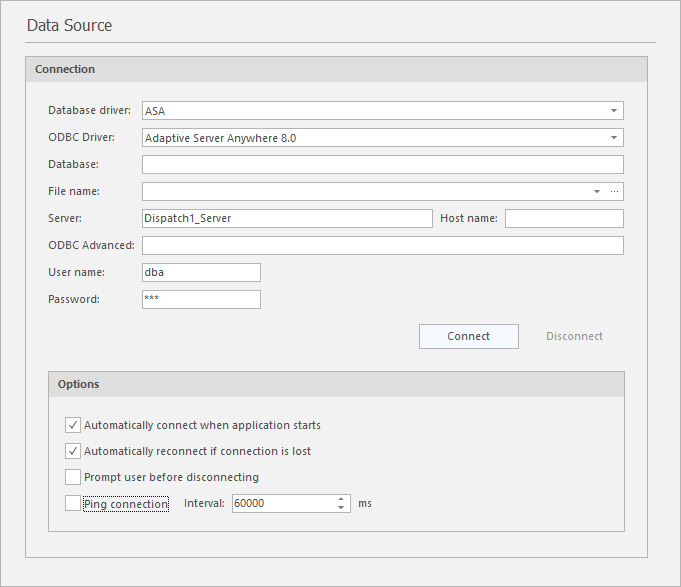The width and height of the screenshot is (681, 587).
Task: Check the Ping connection checkbox
Action: pyautogui.click(x=73, y=503)
